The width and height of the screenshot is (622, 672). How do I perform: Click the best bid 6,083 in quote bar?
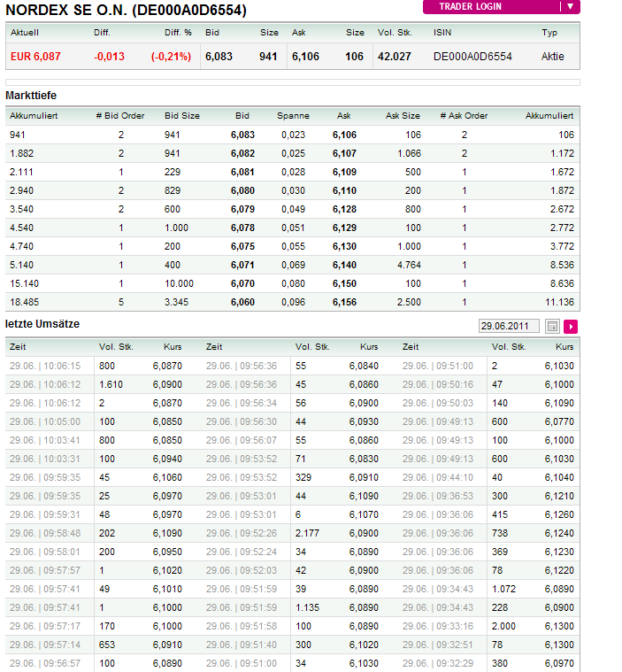coord(219,57)
